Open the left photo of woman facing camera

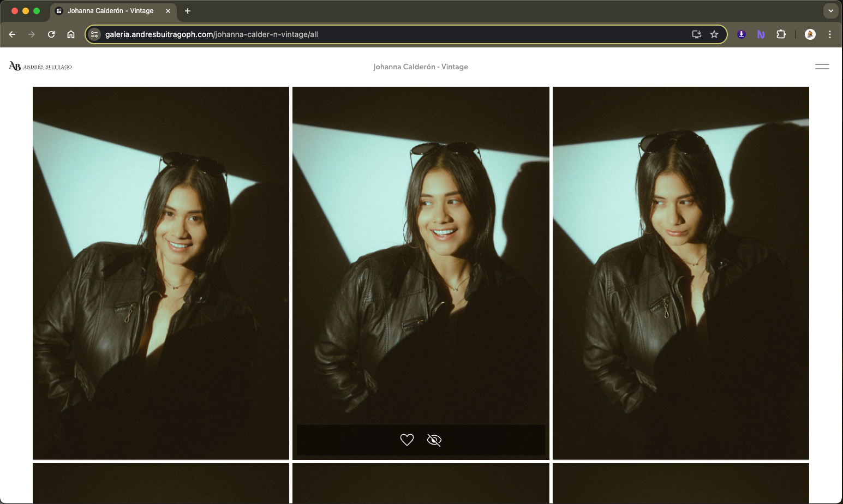click(161, 273)
